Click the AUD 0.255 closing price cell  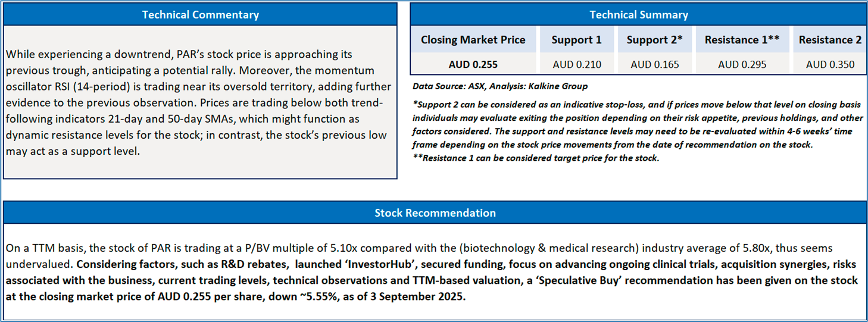pyautogui.click(x=473, y=64)
